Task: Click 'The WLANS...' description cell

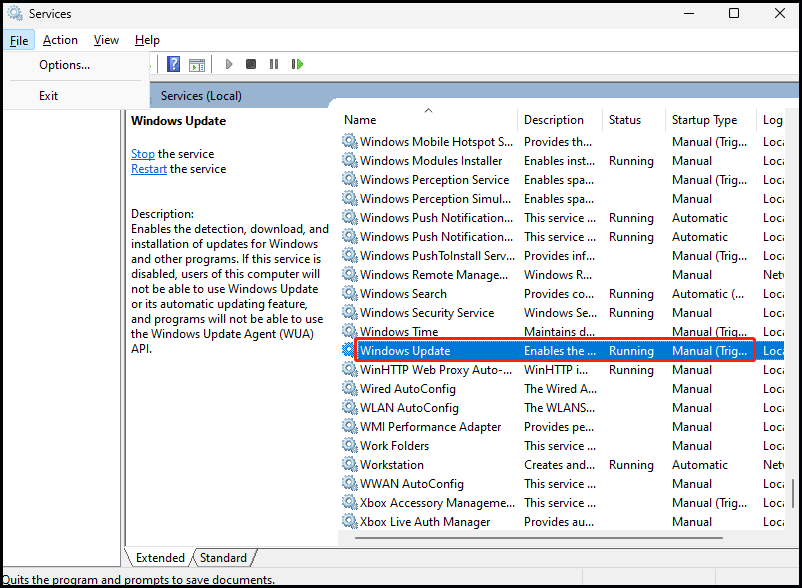Action: 559,408
